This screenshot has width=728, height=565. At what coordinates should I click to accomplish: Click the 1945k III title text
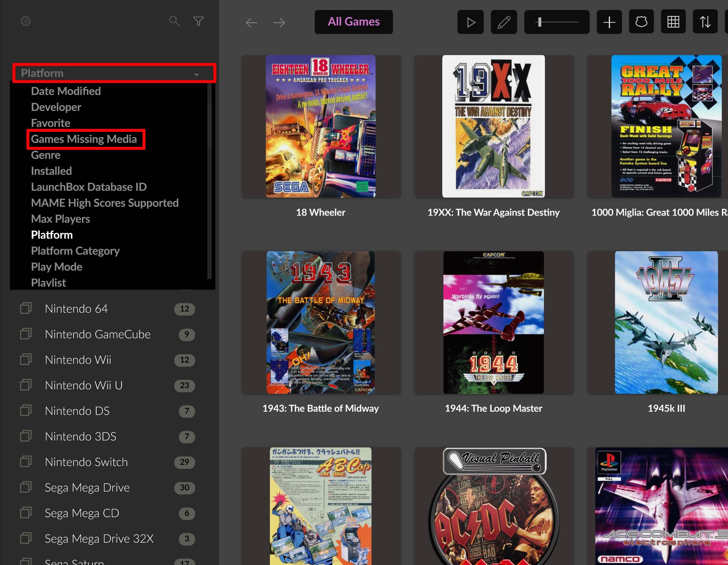click(x=666, y=408)
